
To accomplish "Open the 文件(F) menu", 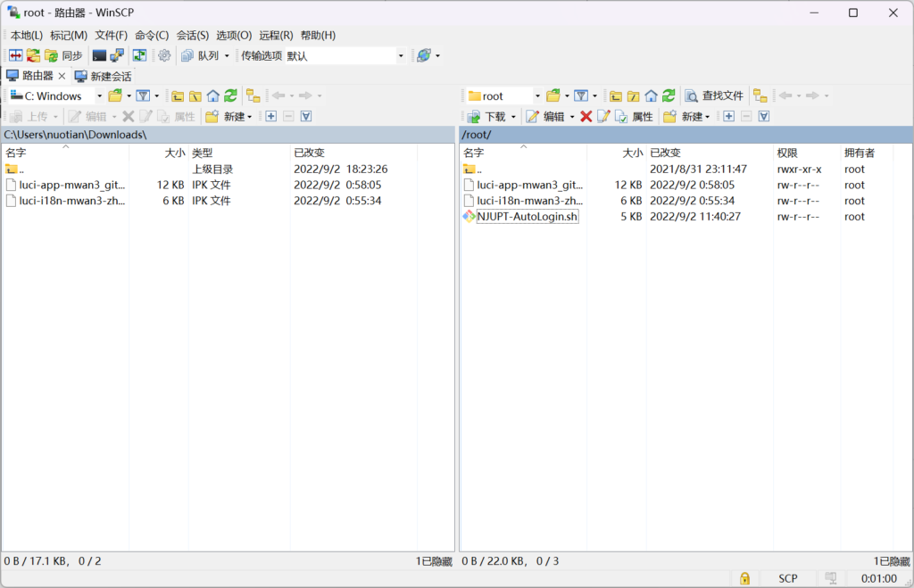I will click(x=111, y=35).
